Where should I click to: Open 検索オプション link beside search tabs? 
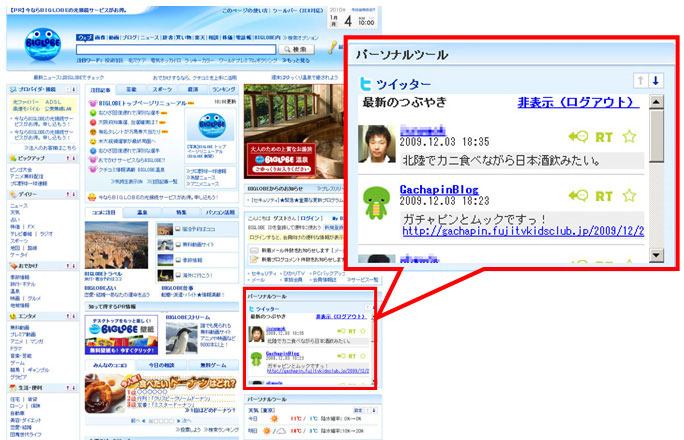(x=301, y=38)
